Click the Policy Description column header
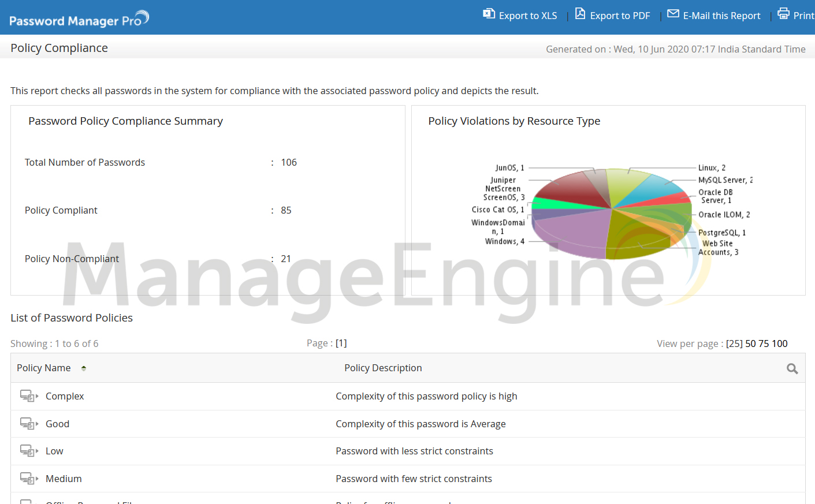 [383, 368]
